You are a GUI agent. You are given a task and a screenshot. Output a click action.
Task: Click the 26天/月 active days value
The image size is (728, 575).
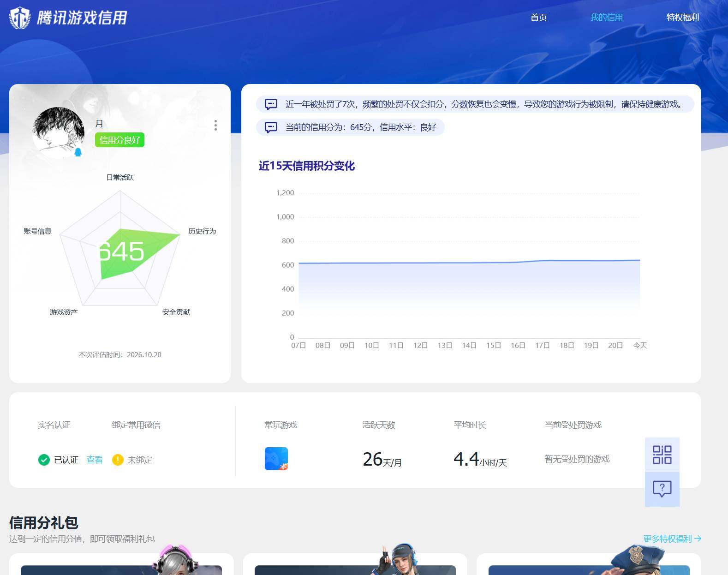(382, 460)
